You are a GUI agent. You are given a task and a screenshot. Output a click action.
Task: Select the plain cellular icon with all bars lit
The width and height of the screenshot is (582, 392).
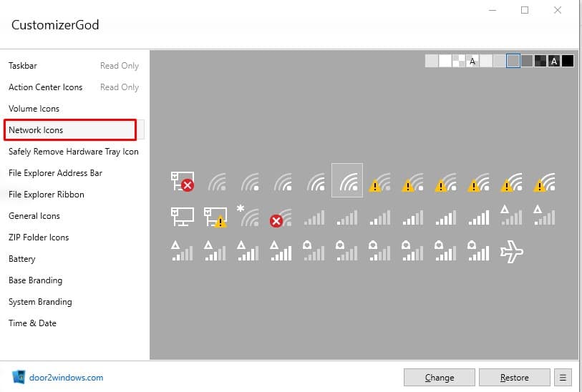tap(479, 217)
